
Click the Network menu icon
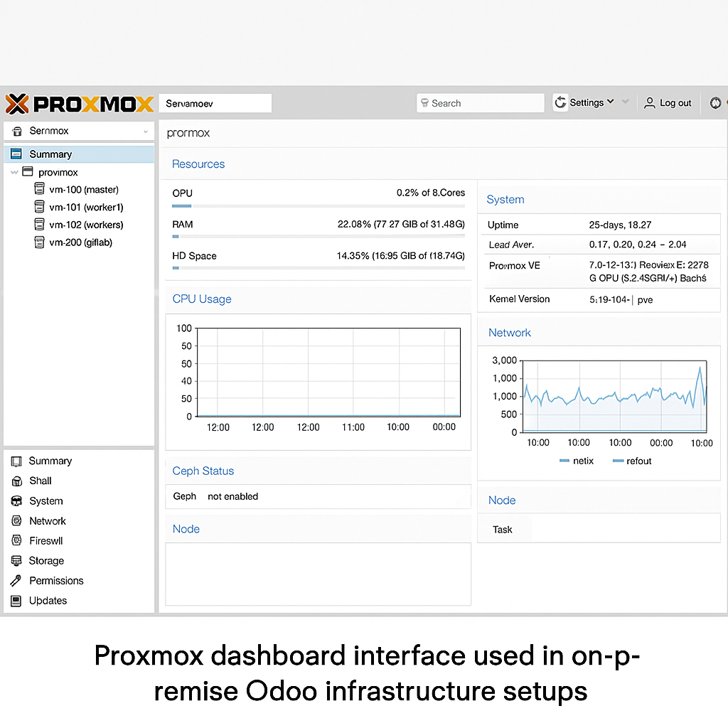point(17,521)
